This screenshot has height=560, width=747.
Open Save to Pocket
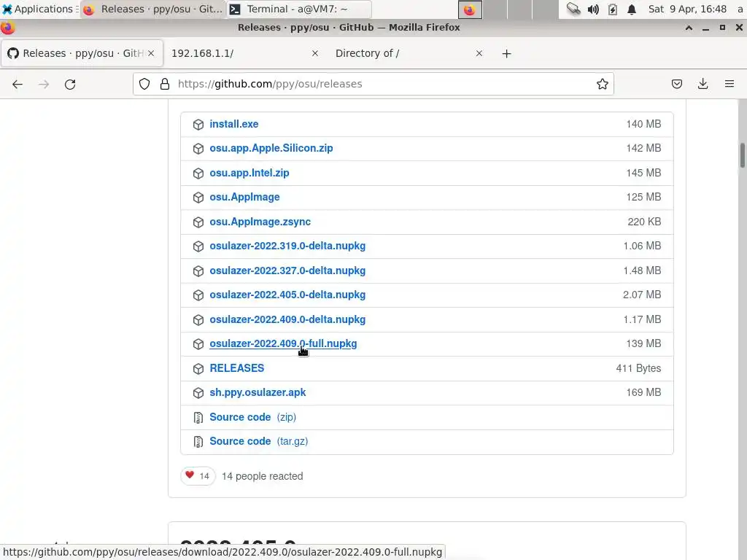point(676,85)
